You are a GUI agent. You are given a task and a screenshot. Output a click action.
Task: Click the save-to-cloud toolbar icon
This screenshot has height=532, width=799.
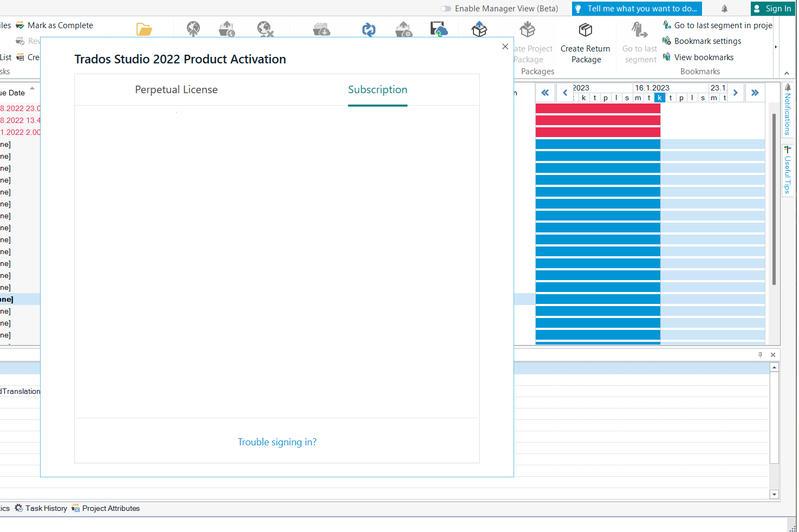coord(439,30)
